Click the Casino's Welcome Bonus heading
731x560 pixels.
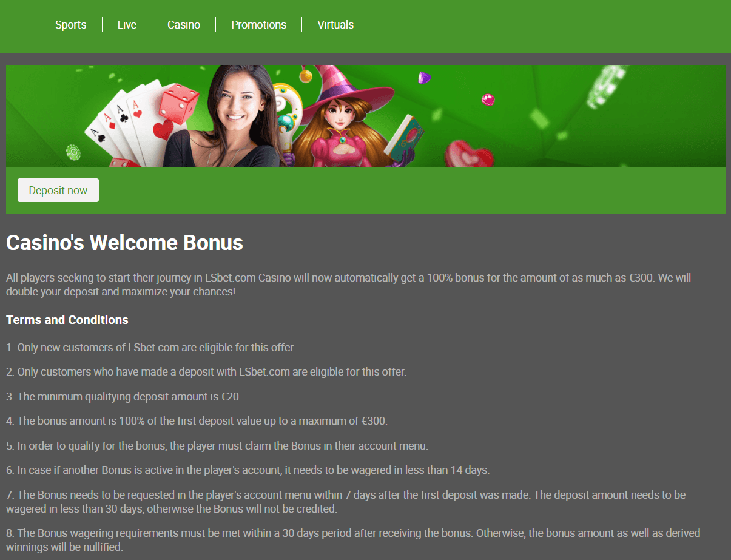click(124, 243)
